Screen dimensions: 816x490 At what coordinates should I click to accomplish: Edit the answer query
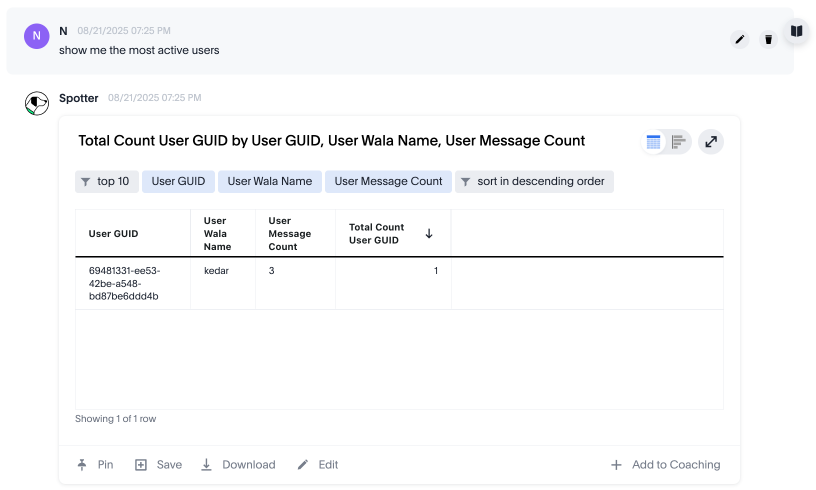(x=318, y=465)
